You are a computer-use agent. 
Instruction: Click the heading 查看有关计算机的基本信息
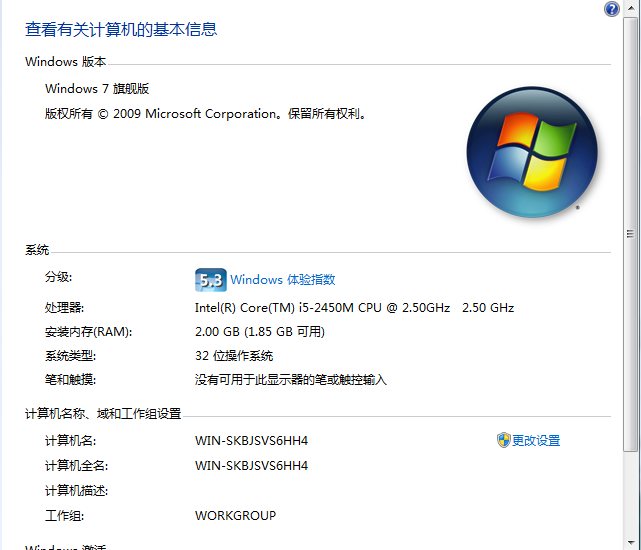(121, 29)
